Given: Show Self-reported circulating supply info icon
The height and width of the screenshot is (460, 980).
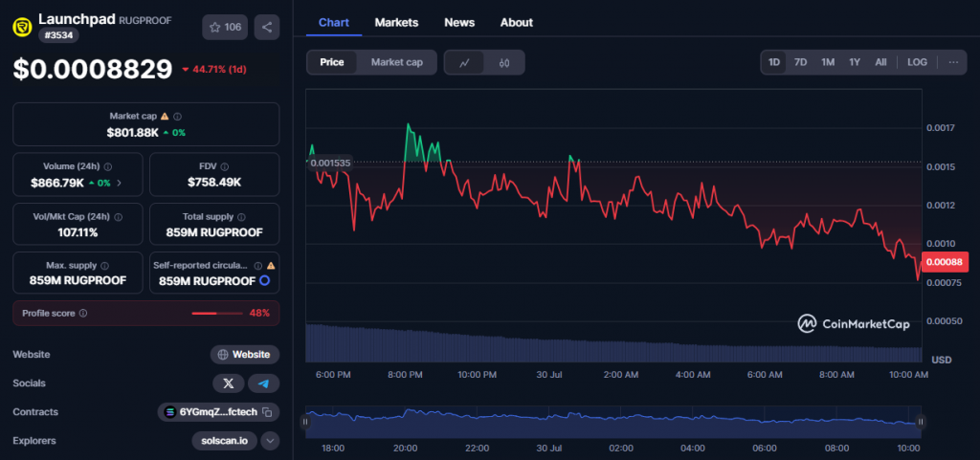Looking at the screenshot, I should click(258, 265).
